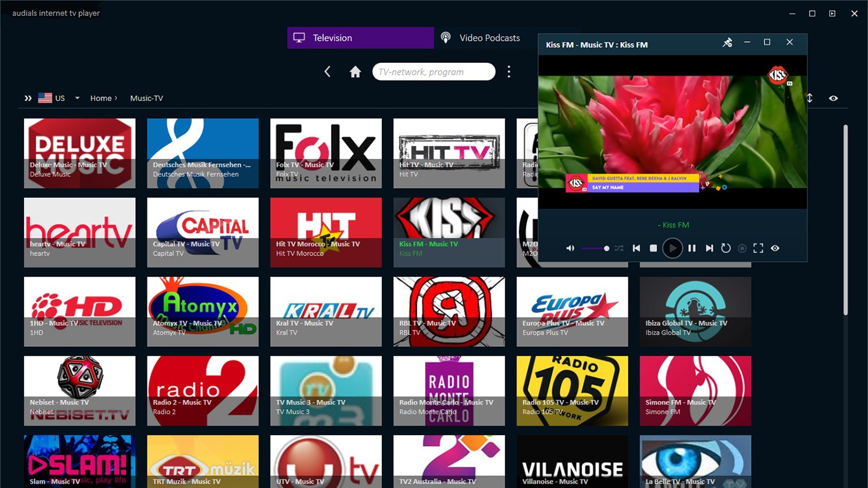The width and height of the screenshot is (868, 488).
Task: Open the UTV Music TV tile
Action: coord(326,462)
